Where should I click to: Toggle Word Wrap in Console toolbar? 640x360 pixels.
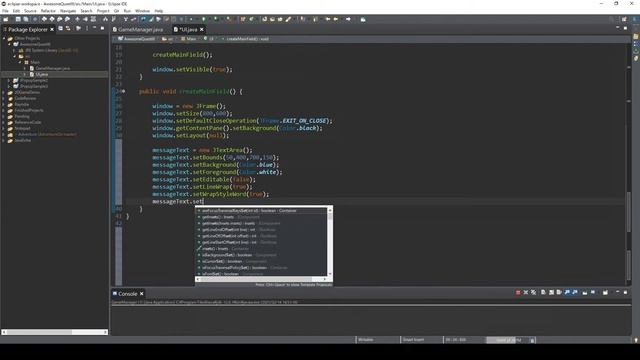pos(559,293)
